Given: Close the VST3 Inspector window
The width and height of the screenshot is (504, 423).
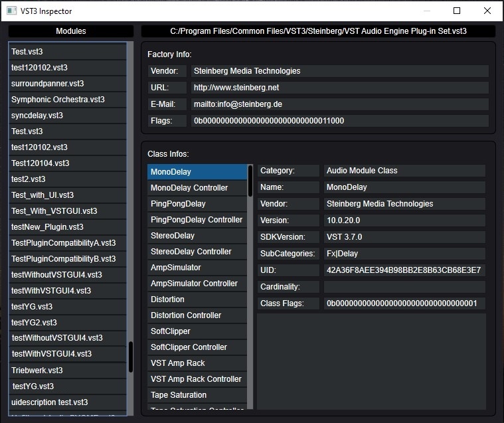Looking at the screenshot, I should (487, 11).
